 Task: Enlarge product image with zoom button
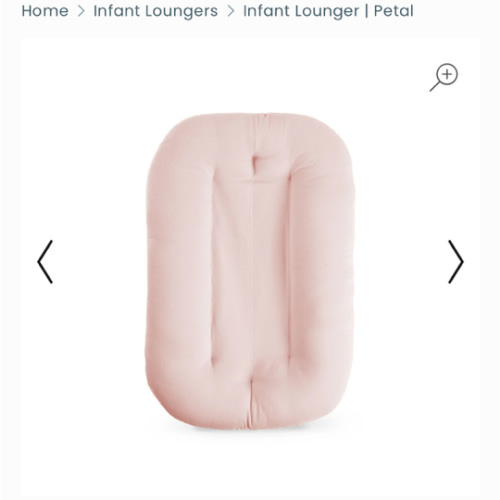444,77
